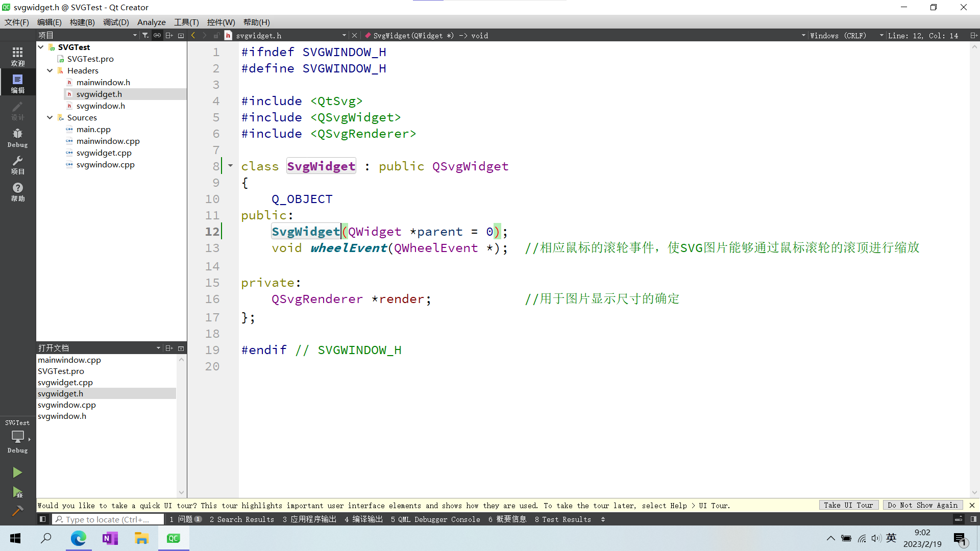Image resolution: width=980 pixels, height=551 pixels.
Task: Click the Type to locate input field
Action: (x=108, y=519)
